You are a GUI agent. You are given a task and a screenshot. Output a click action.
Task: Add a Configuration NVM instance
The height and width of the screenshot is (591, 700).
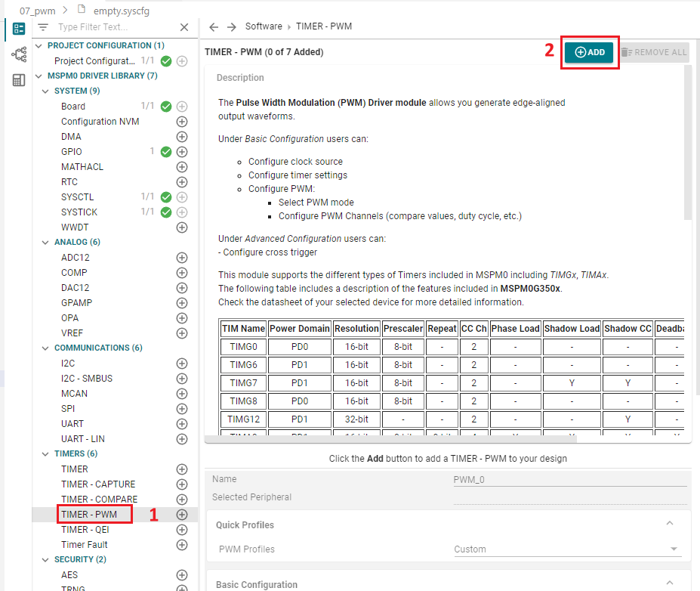182,122
